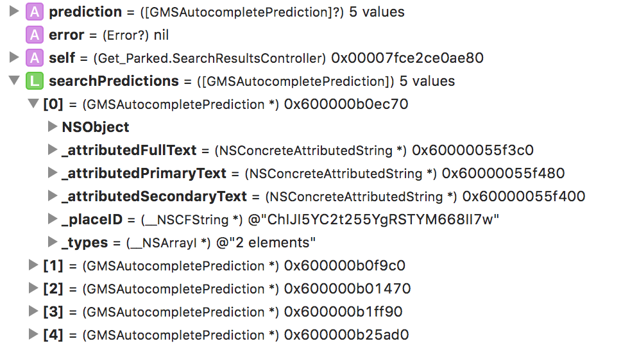Viewport: 621px width, 364px height.
Task: Click the purple A icon beside self
Action: tap(33, 58)
